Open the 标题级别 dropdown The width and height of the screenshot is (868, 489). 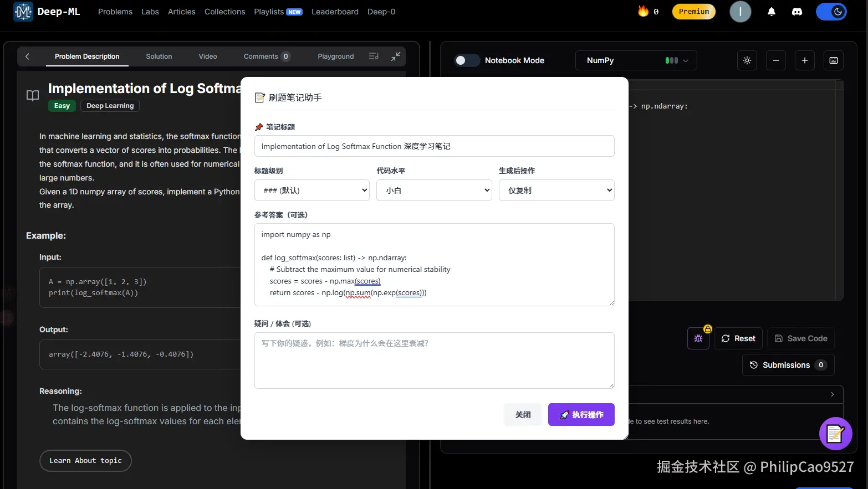pos(312,190)
